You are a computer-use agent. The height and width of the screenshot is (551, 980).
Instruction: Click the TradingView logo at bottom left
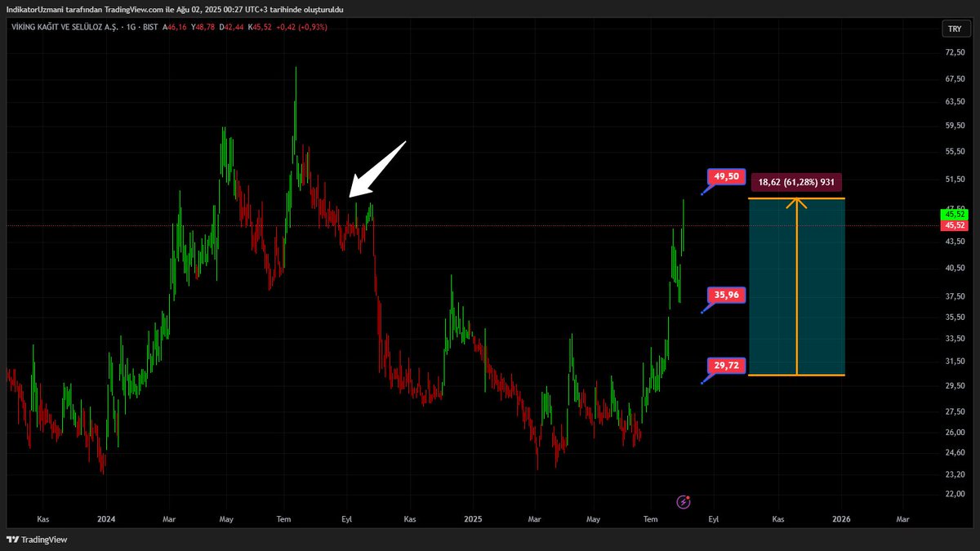click(x=37, y=540)
